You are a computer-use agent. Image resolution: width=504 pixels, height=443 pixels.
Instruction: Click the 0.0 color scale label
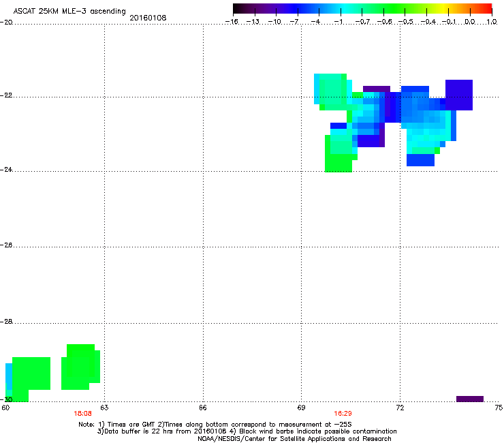(x=470, y=22)
